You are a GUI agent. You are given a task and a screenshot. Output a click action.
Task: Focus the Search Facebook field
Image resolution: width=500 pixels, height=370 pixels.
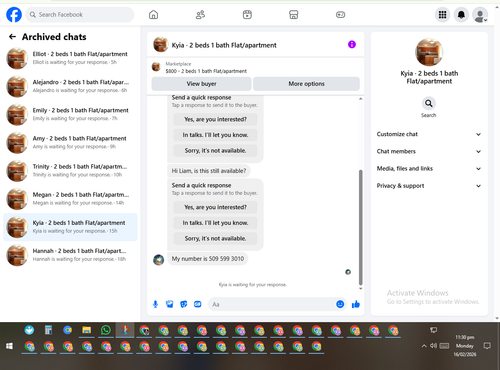pyautogui.click(x=80, y=15)
